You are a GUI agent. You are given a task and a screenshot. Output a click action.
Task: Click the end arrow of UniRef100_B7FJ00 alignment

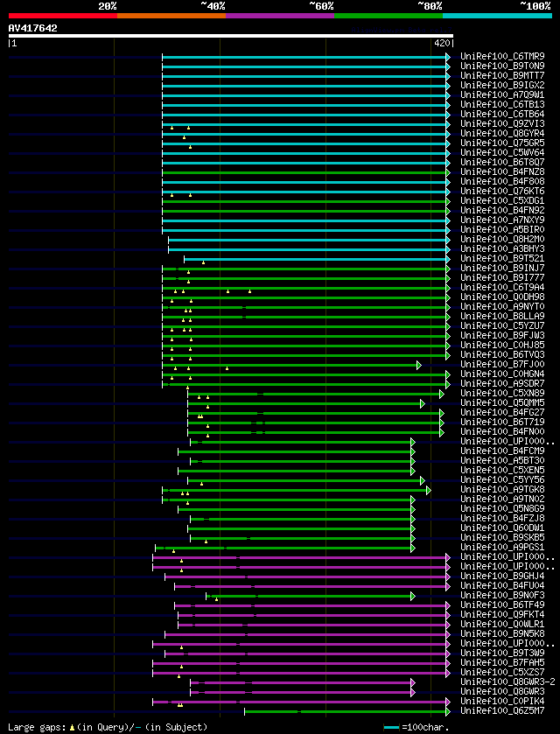click(419, 365)
